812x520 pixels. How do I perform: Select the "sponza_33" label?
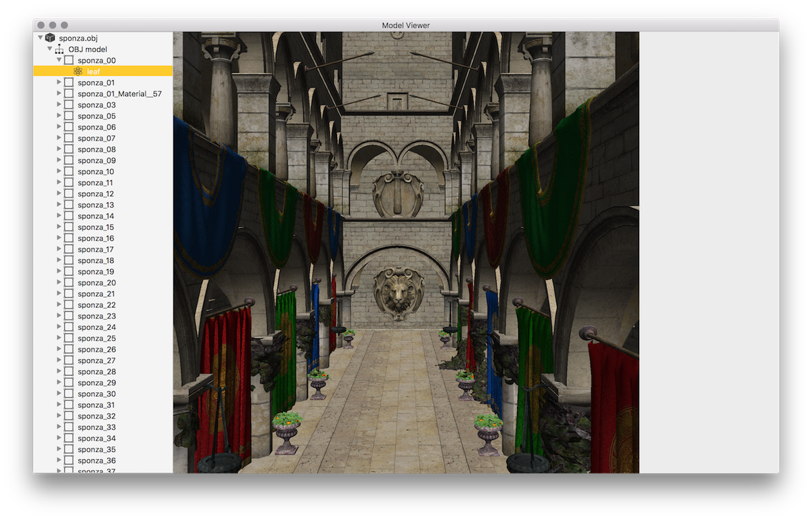point(97,427)
